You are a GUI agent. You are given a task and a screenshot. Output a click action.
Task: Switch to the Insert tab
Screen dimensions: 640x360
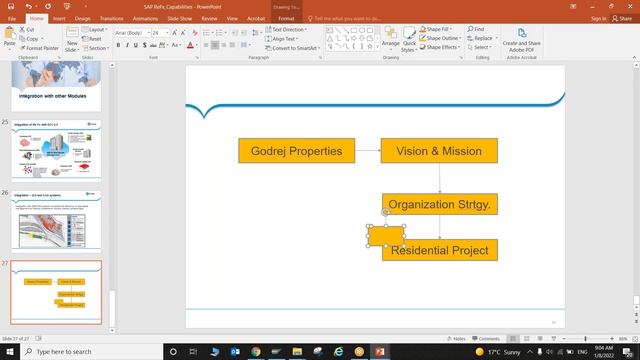(59, 18)
